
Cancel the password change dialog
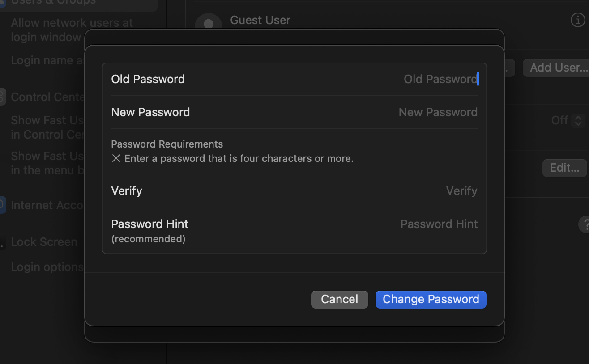coord(339,299)
